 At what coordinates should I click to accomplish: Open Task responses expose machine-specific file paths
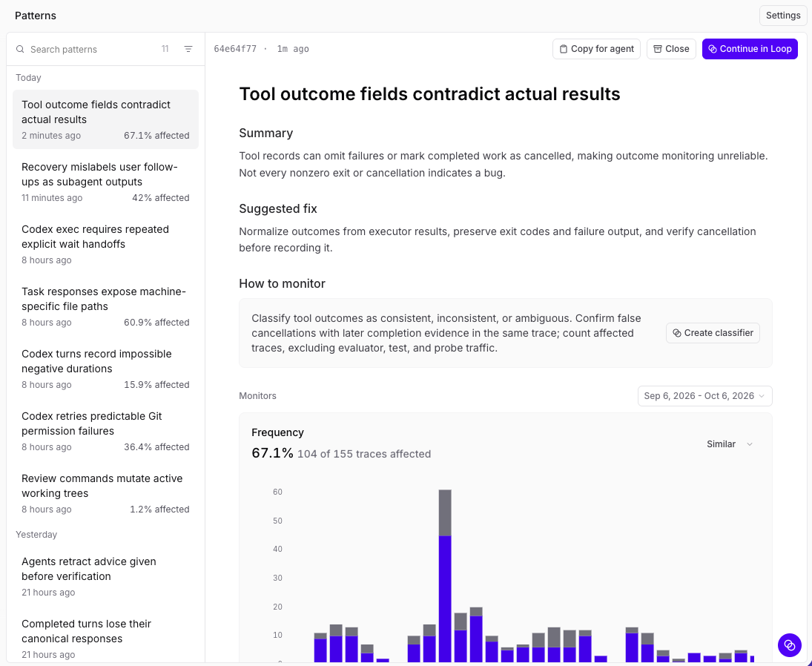click(x=105, y=306)
